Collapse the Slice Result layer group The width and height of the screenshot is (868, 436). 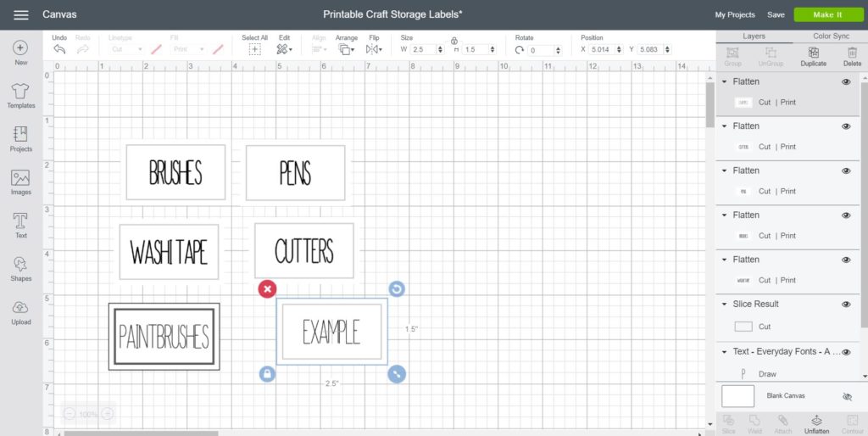tap(726, 304)
